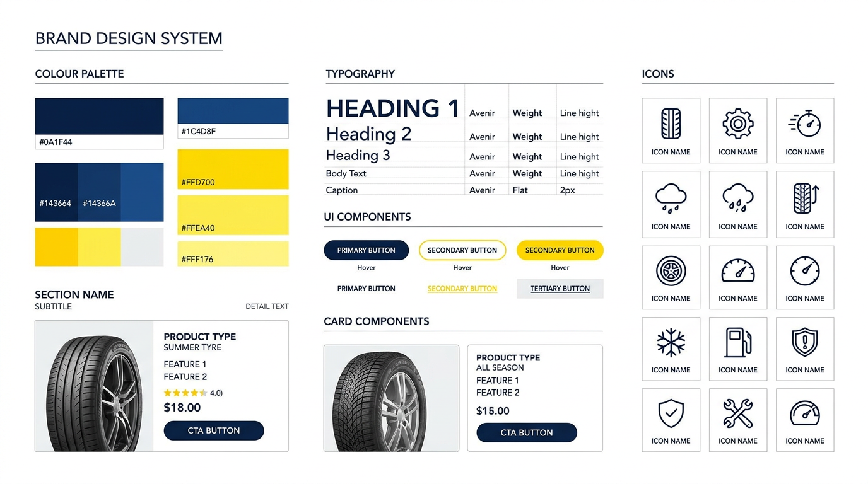Click the navy filled PRIMARY BUTTON
Image resolution: width=868 pixels, height=484 pixels.
(x=367, y=250)
